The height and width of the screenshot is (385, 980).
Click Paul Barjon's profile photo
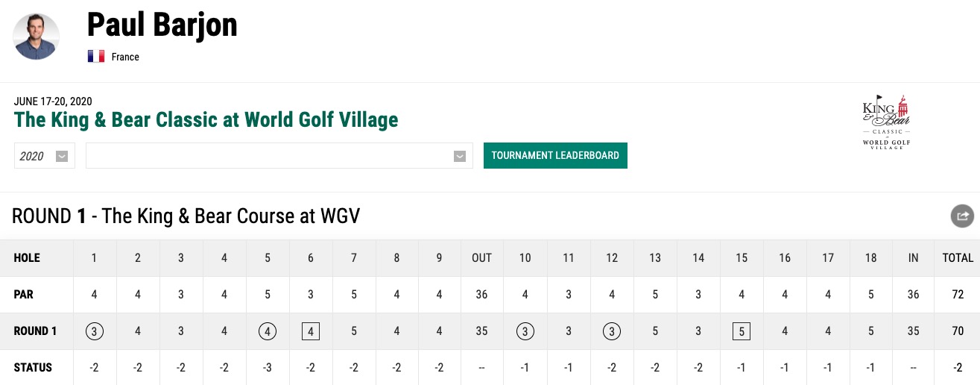37,37
